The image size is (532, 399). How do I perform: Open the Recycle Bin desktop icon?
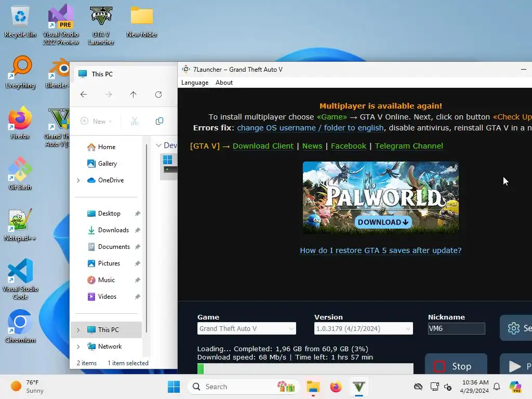tap(20, 22)
